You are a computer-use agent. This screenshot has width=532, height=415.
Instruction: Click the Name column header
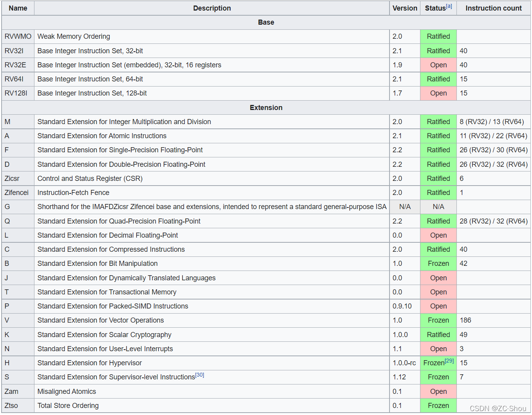[x=18, y=8]
